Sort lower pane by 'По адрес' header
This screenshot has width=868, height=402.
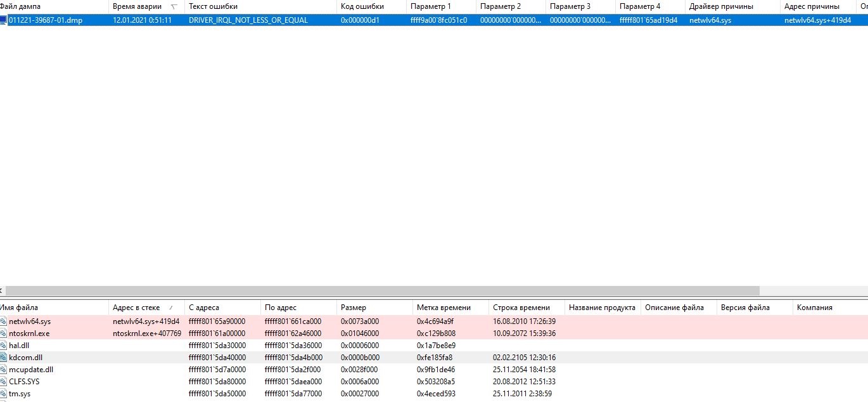click(299, 308)
